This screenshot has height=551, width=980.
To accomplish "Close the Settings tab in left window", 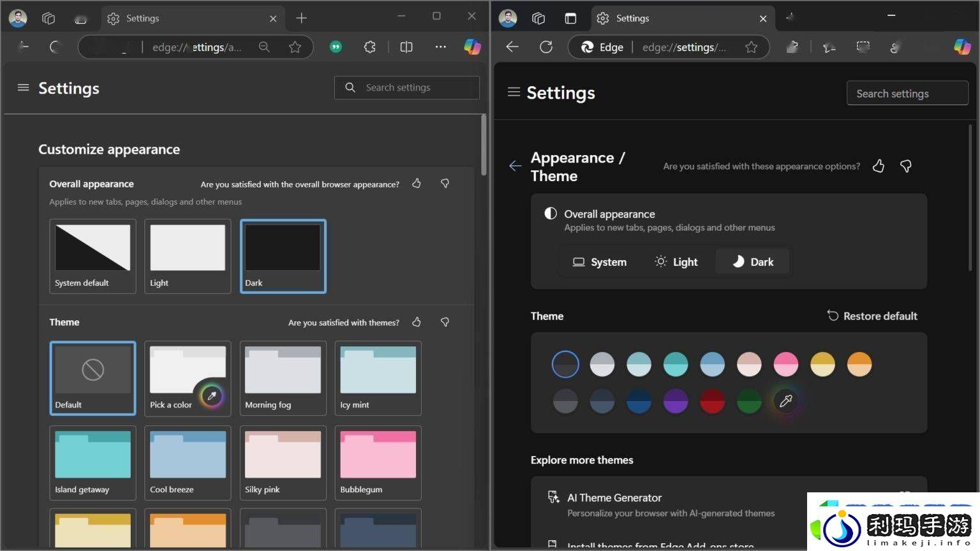I will pyautogui.click(x=273, y=18).
